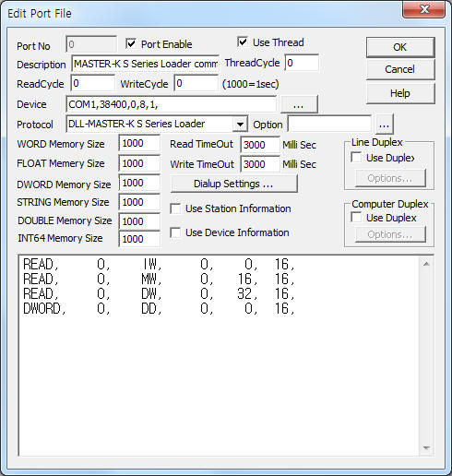
Task: Click the ThreadCycle input field
Action: (x=302, y=63)
